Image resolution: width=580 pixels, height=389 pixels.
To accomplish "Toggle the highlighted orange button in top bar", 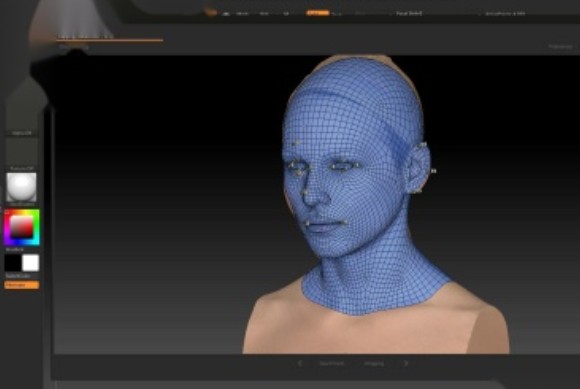I will click(x=317, y=13).
